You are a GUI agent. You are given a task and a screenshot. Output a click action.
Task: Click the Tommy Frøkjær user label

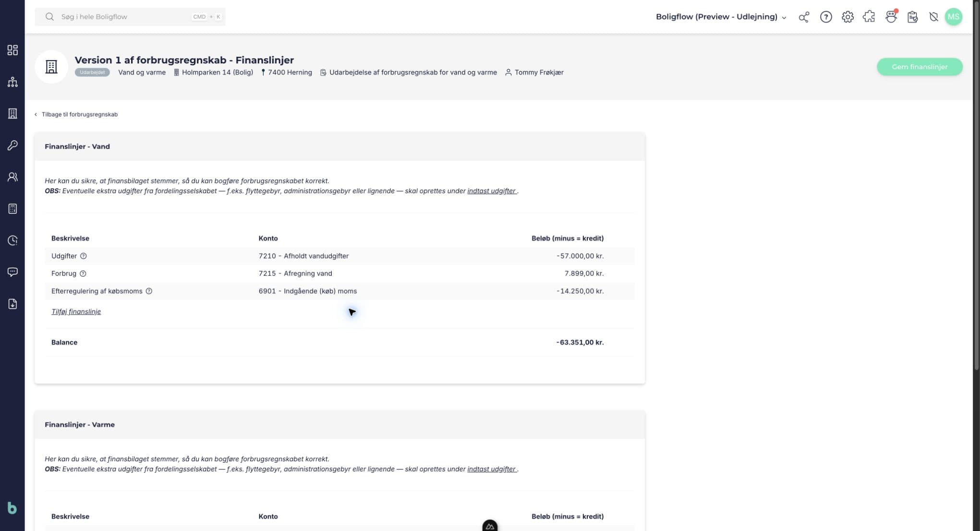pyautogui.click(x=534, y=73)
